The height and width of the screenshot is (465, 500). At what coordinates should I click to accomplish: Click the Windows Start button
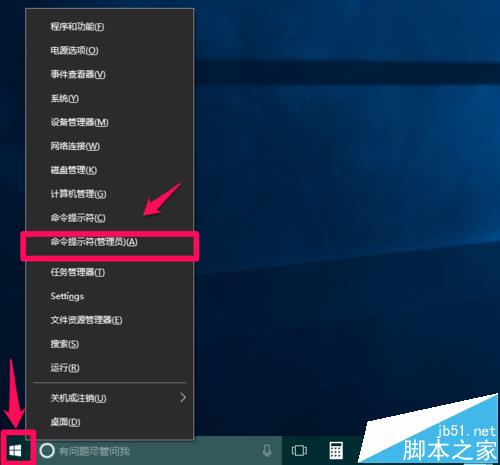pyautogui.click(x=15, y=451)
